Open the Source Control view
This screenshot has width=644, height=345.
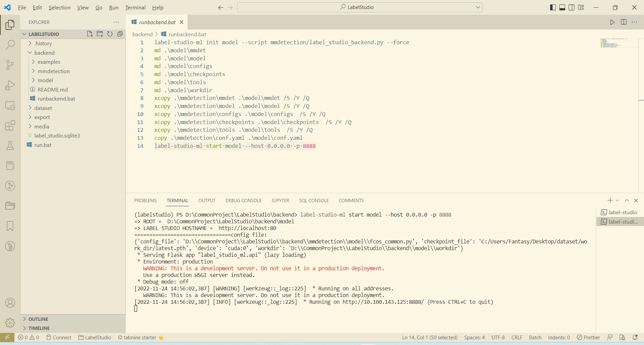(10, 65)
